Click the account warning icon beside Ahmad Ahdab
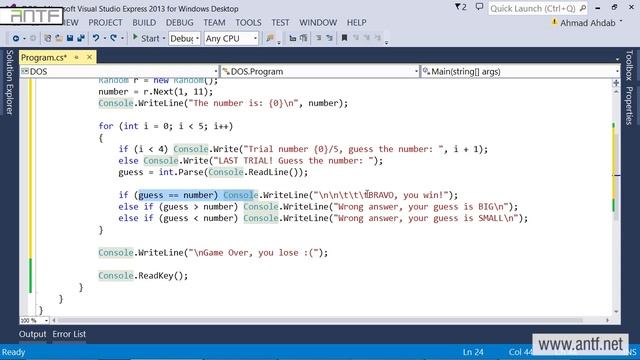This screenshot has width=640, height=360. coord(554,22)
